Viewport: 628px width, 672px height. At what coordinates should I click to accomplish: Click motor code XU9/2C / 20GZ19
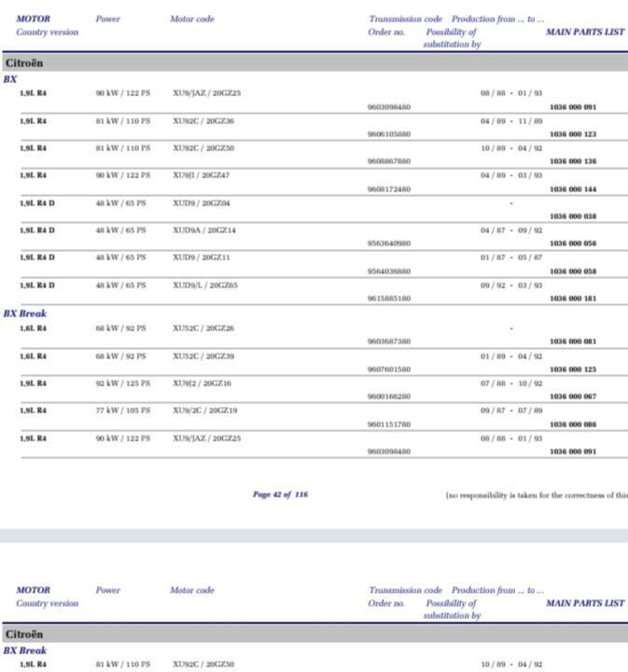pyautogui.click(x=204, y=410)
